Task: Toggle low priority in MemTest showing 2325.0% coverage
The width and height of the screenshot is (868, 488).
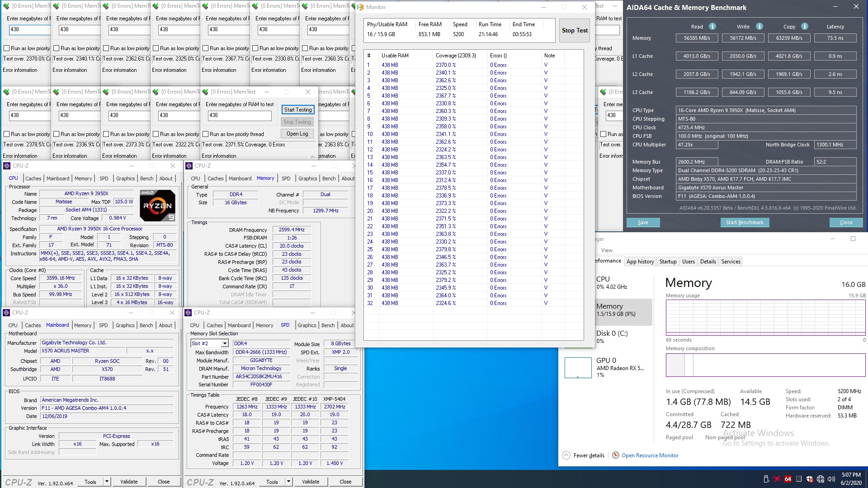Action: click(156, 48)
